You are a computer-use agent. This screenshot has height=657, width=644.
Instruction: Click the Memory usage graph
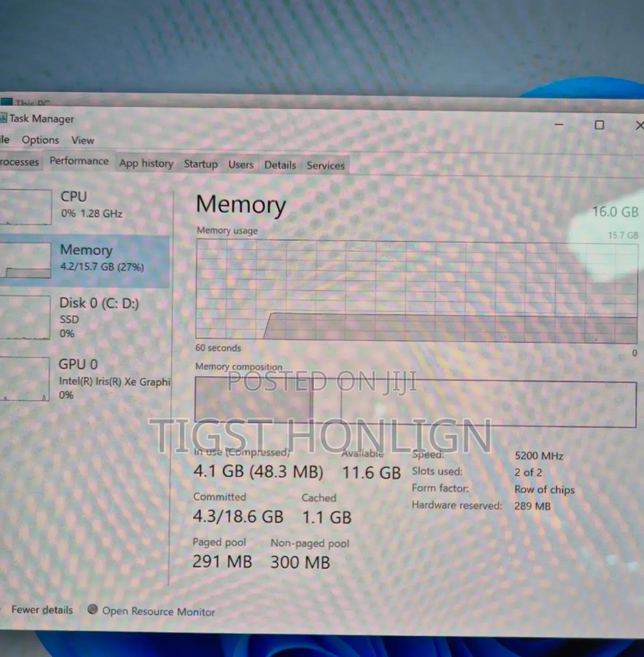416,291
